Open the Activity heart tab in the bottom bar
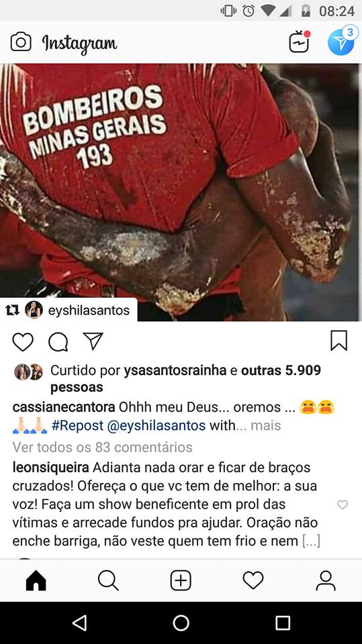This screenshot has width=362, height=644. [x=253, y=581]
